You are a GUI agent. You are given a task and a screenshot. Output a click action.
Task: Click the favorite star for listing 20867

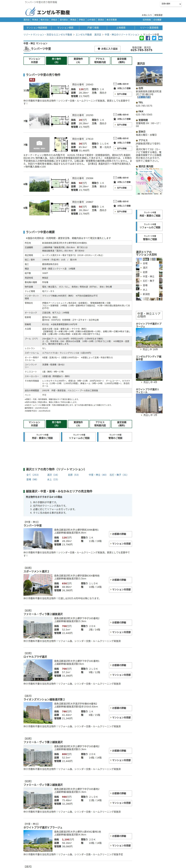coord(115,206)
